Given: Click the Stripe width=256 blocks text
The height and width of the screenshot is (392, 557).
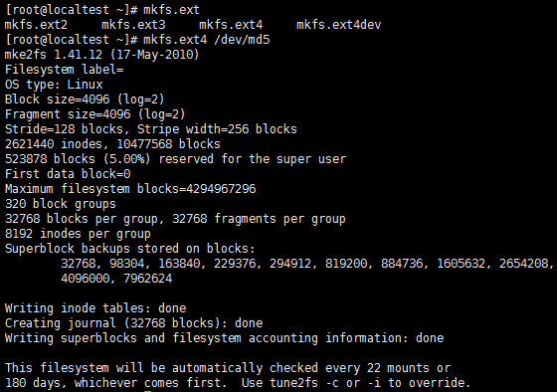Looking at the screenshot, I should coord(217,129).
